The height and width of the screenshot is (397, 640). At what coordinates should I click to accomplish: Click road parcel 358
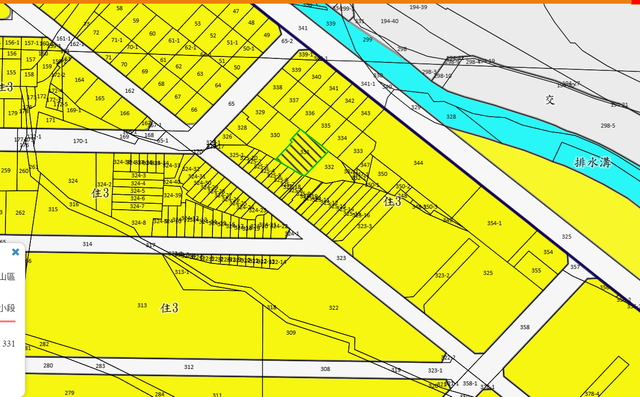[x=524, y=327]
